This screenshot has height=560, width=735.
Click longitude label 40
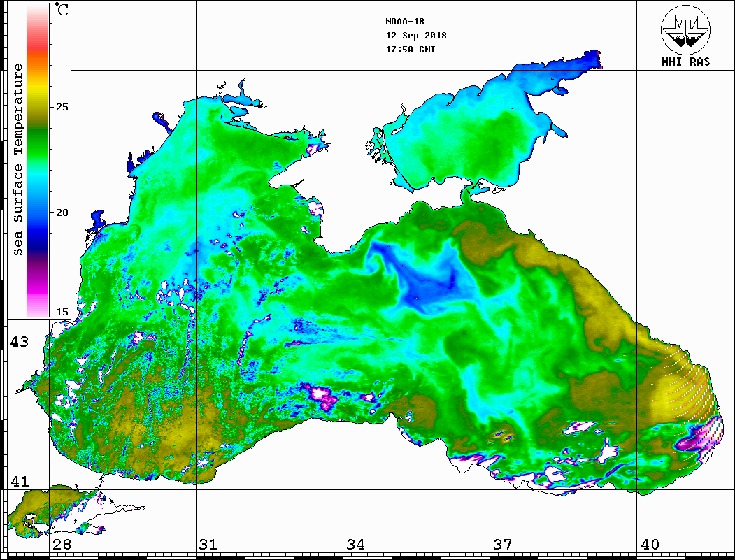coord(650,544)
